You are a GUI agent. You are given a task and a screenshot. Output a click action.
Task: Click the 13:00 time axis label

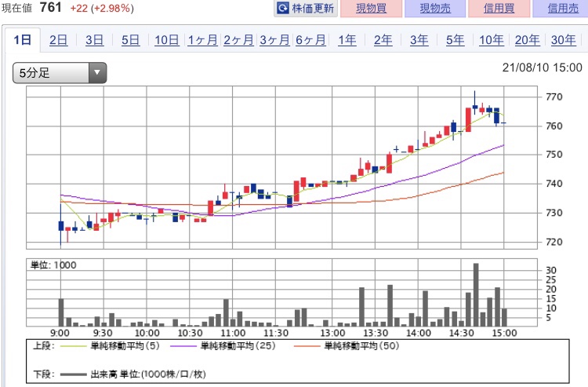click(x=332, y=333)
